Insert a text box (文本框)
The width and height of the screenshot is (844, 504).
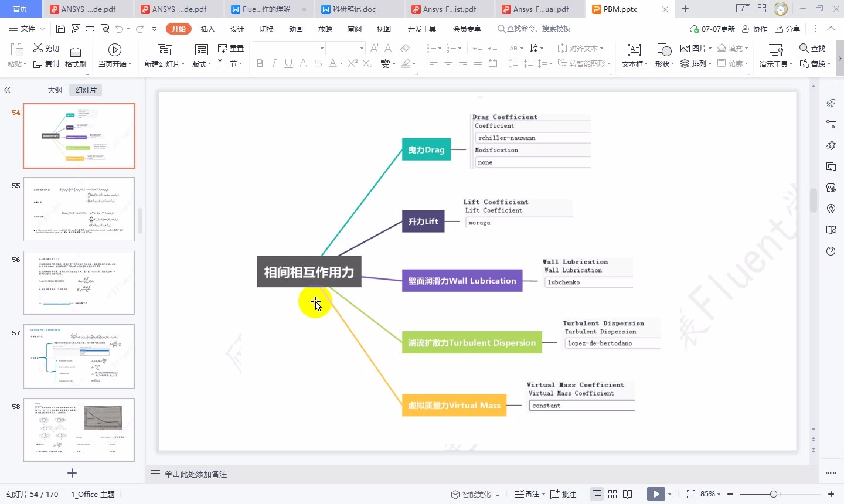(634, 50)
